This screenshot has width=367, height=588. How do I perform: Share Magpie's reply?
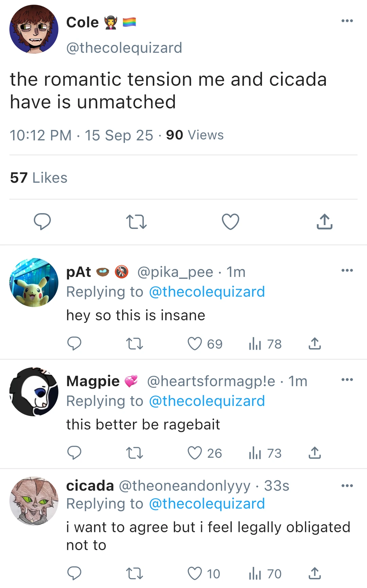(315, 453)
